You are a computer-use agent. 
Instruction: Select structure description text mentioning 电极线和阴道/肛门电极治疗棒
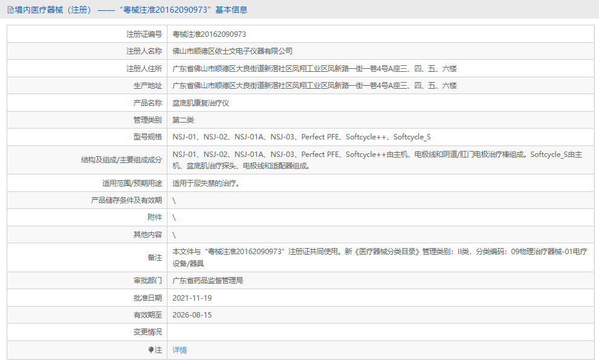pos(377,160)
